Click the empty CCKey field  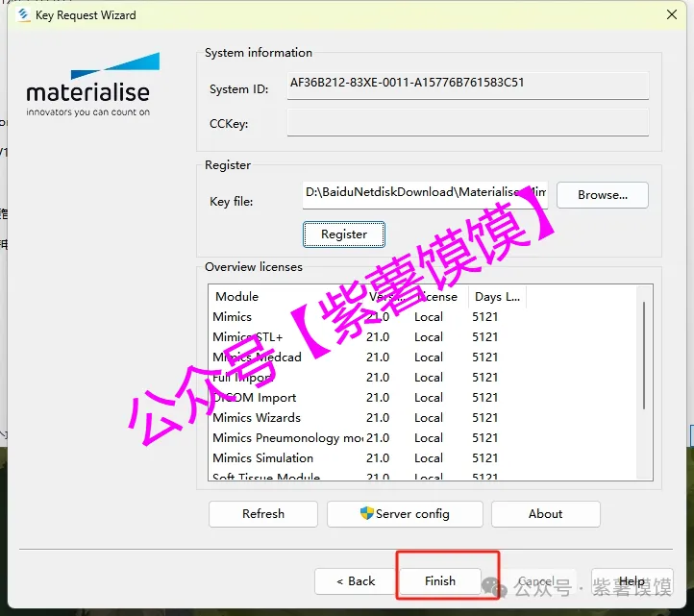click(x=467, y=123)
